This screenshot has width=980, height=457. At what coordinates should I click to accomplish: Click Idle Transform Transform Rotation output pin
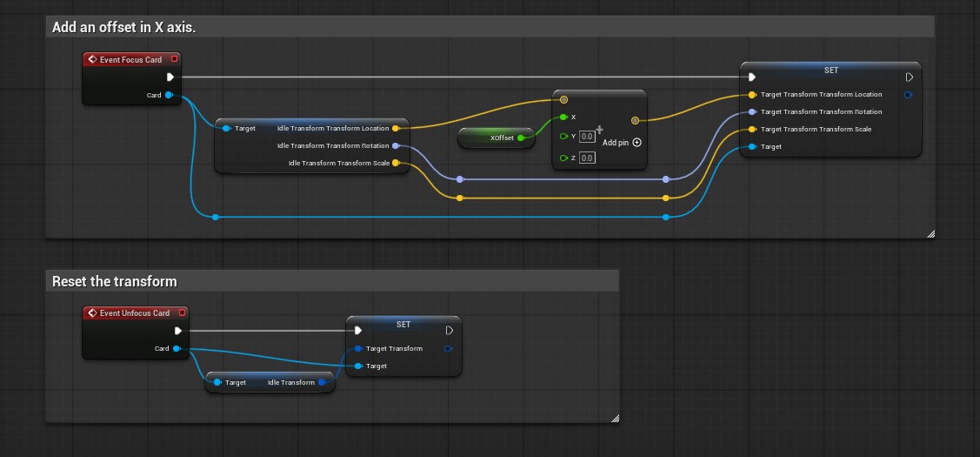pos(395,146)
